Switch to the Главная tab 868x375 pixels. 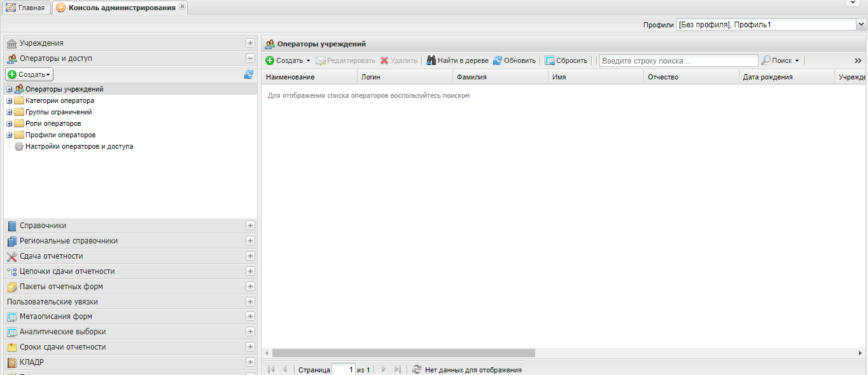tap(25, 8)
